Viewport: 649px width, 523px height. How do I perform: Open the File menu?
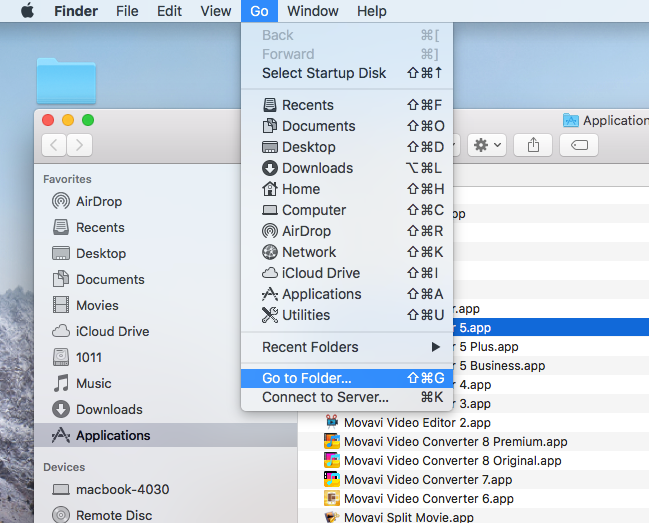coord(127,11)
